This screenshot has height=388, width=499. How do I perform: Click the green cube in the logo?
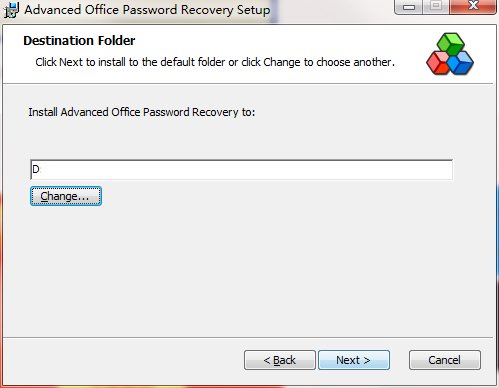(x=451, y=43)
